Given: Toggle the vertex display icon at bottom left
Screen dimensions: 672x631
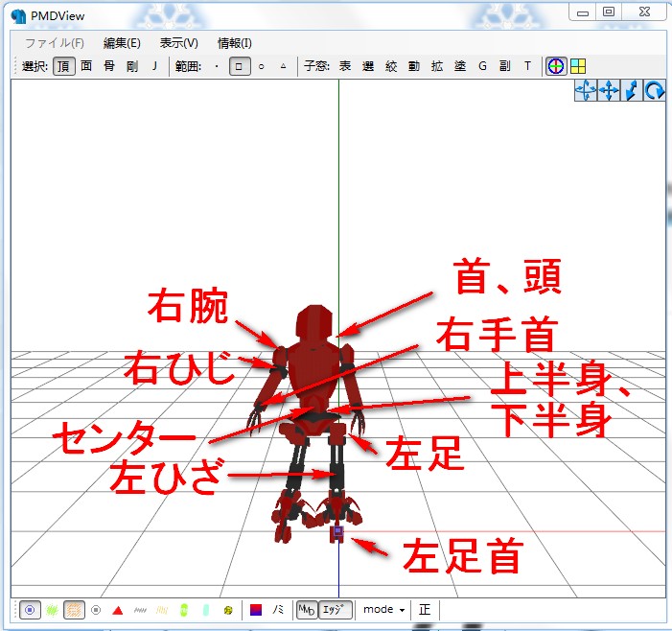Looking at the screenshot, I should [x=30, y=610].
